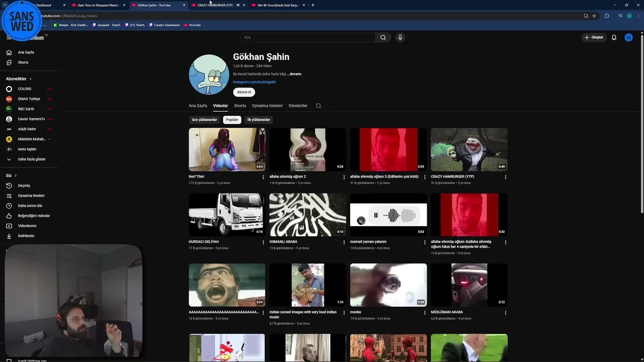Open the notifications bell
The height and width of the screenshot is (362, 644).
pos(614,37)
